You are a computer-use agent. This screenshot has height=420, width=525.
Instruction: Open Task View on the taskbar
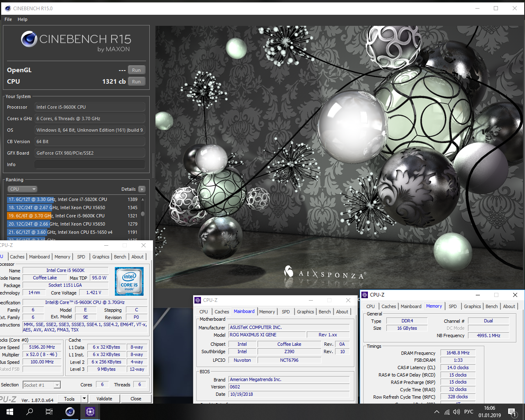click(49, 412)
